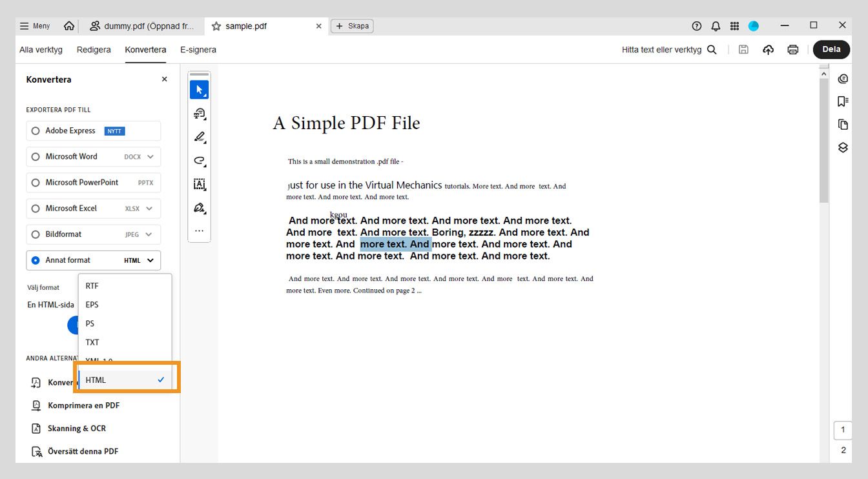Choose RTF from the format list
Image resolution: width=868 pixels, height=479 pixels.
point(125,286)
